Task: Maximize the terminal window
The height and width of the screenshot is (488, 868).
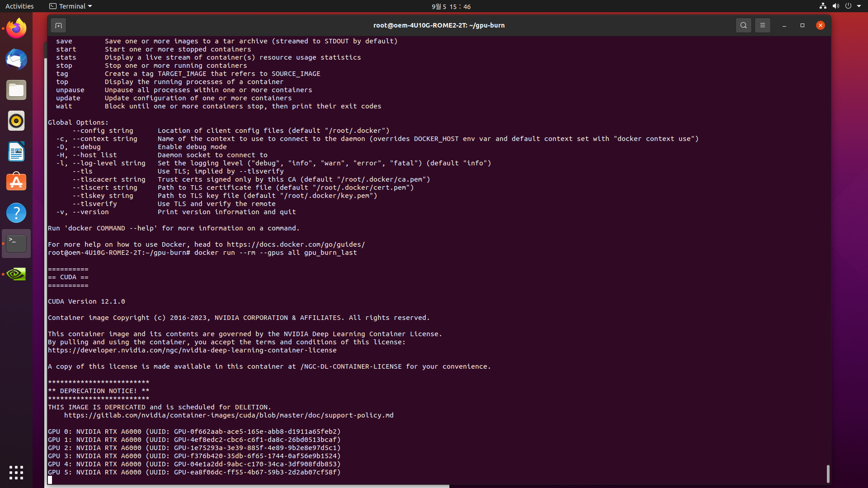Action: [x=802, y=25]
